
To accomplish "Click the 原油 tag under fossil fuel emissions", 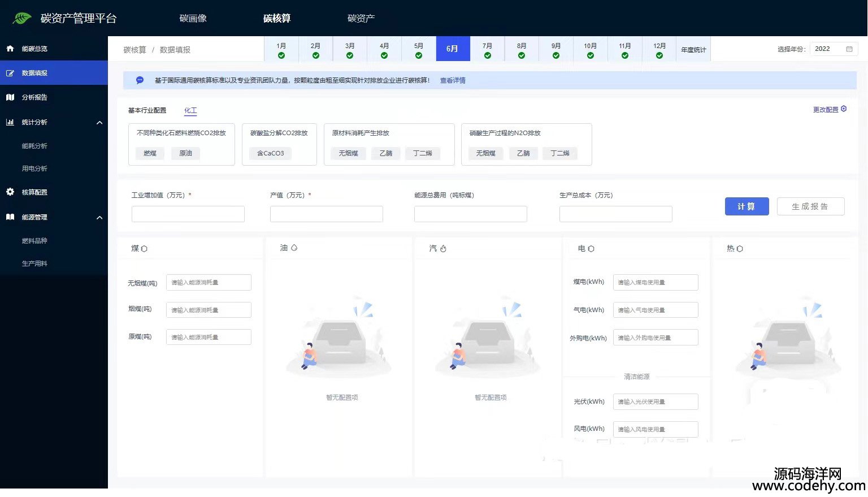I will tap(185, 153).
